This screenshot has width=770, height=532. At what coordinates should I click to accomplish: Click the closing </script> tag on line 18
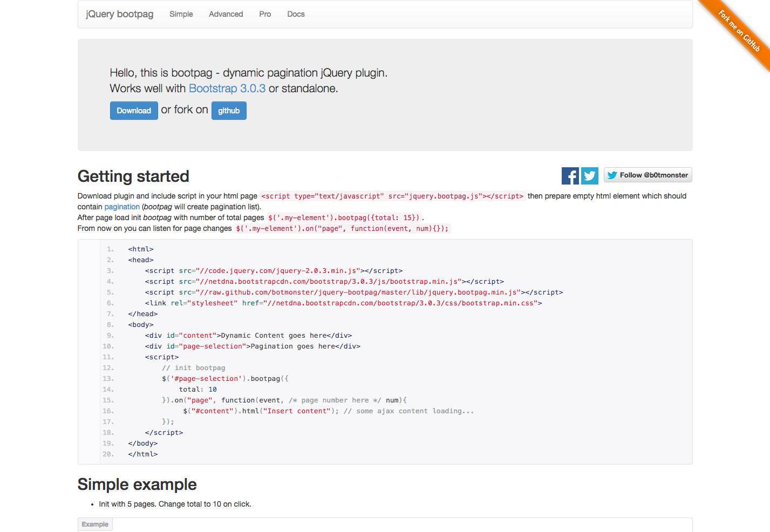click(164, 433)
